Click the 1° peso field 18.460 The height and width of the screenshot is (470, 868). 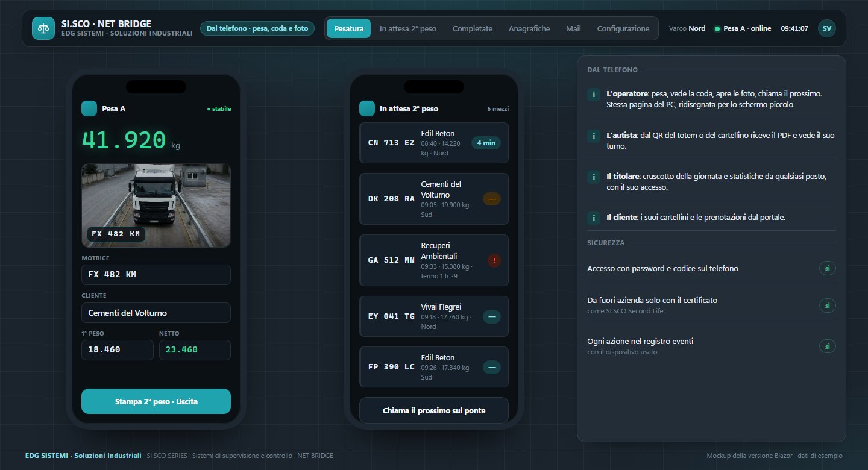(118, 349)
